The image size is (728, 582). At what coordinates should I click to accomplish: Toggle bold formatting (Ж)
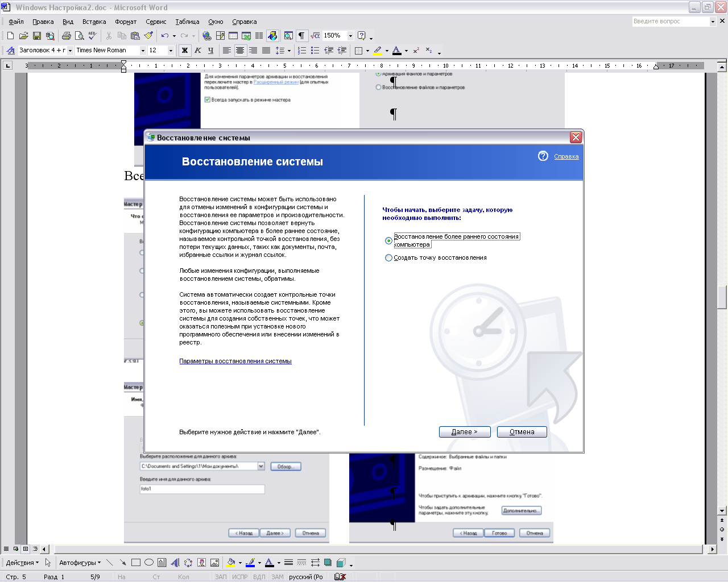[x=185, y=51]
